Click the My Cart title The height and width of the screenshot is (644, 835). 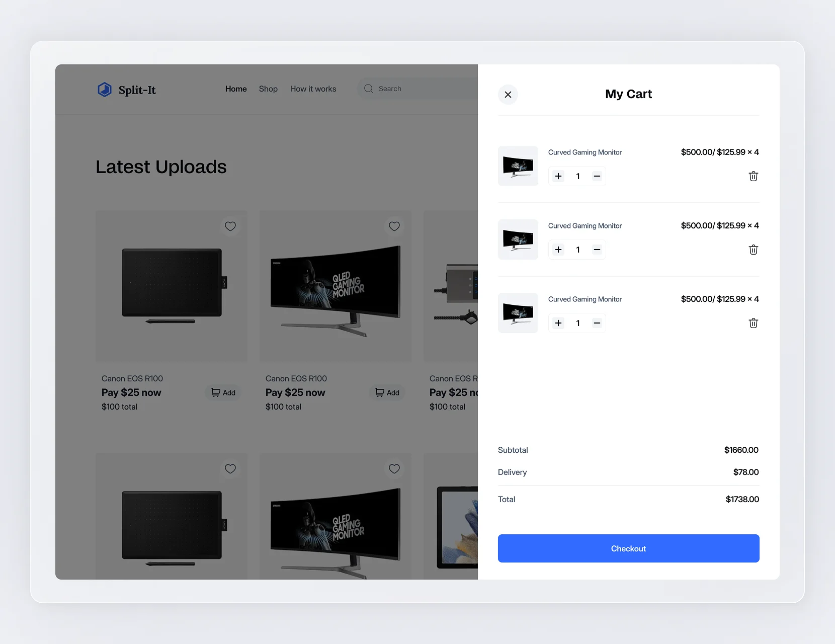click(629, 94)
